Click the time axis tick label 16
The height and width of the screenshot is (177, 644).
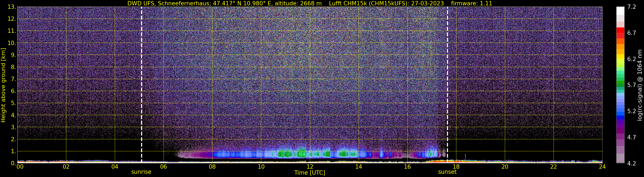[407, 167]
